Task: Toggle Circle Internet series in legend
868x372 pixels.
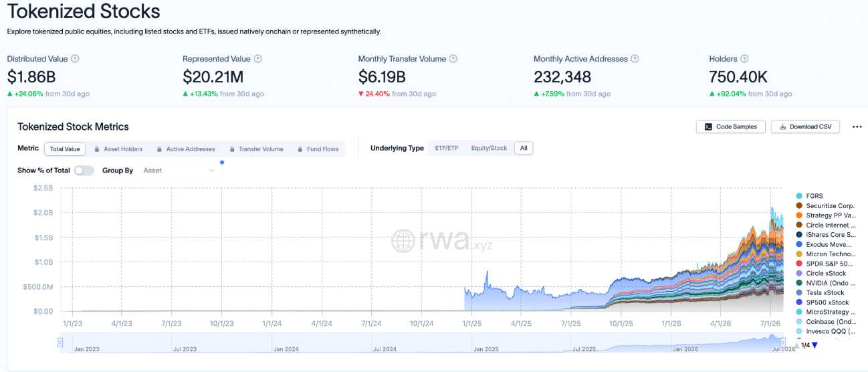Action: click(x=826, y=225)
